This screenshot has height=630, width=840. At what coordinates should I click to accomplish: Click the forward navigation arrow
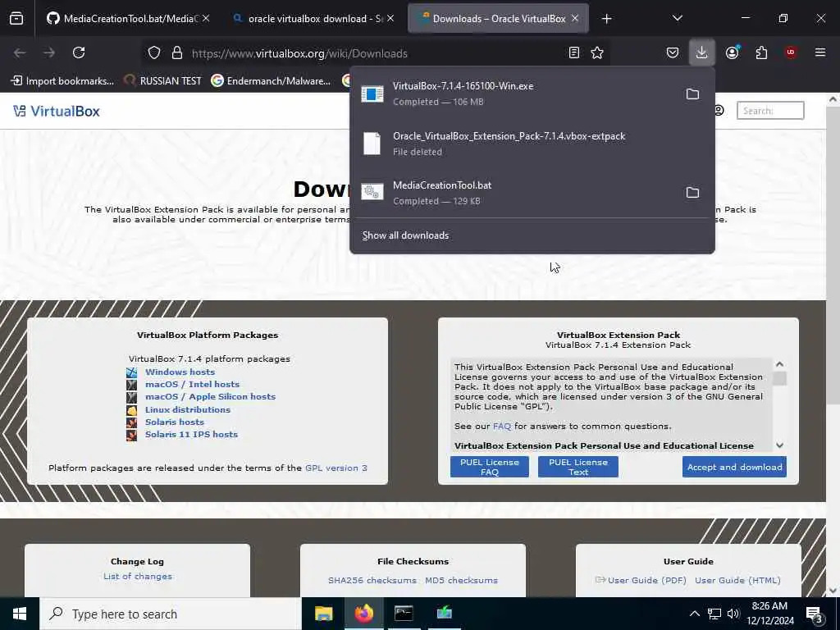pos(48,52)
